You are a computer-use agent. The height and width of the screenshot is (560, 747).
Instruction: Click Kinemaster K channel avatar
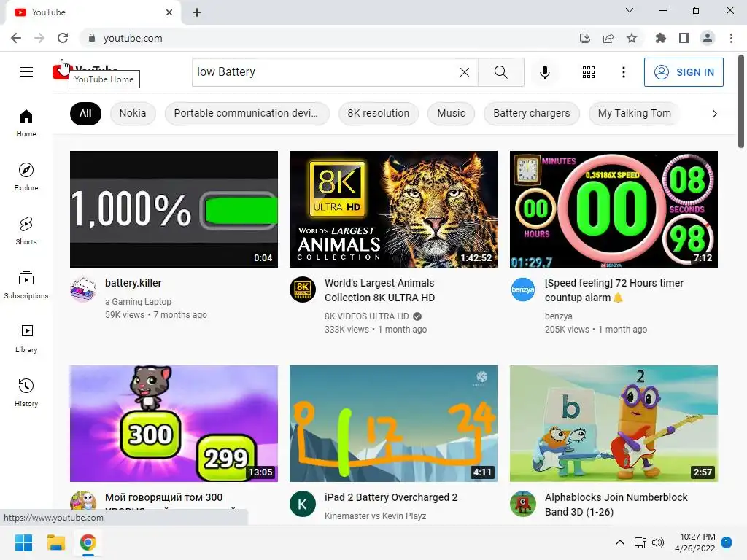click(x=303, y=504)
